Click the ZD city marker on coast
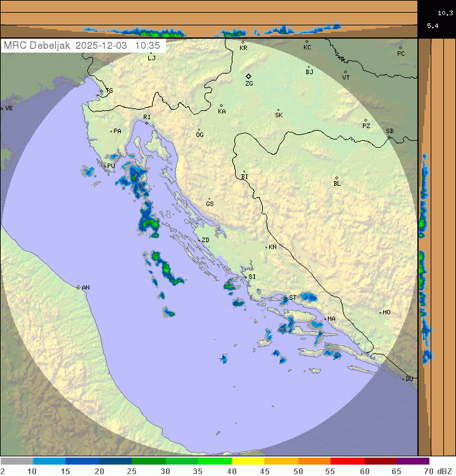Screen dimensions: 456x476 coord(198,240)
